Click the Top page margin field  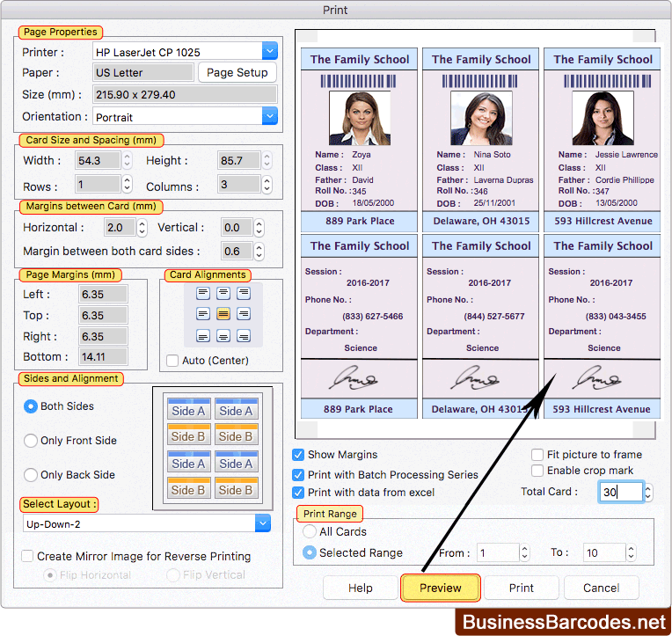pyautogui.click(x=103, y=316)
